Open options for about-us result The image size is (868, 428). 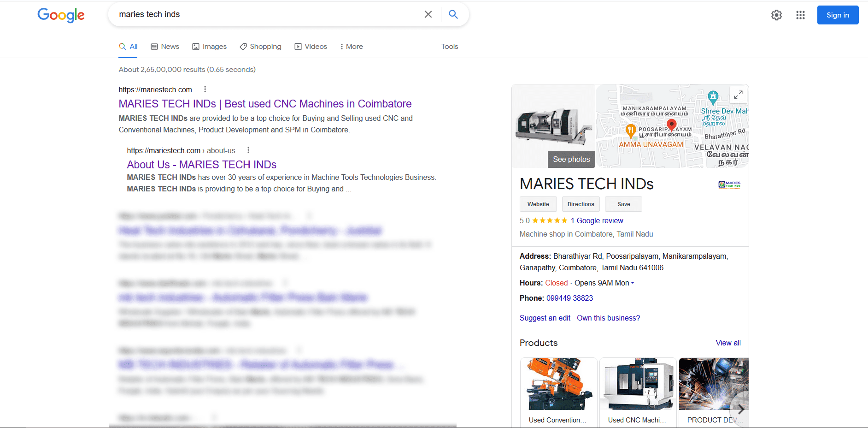coord(248,150)
